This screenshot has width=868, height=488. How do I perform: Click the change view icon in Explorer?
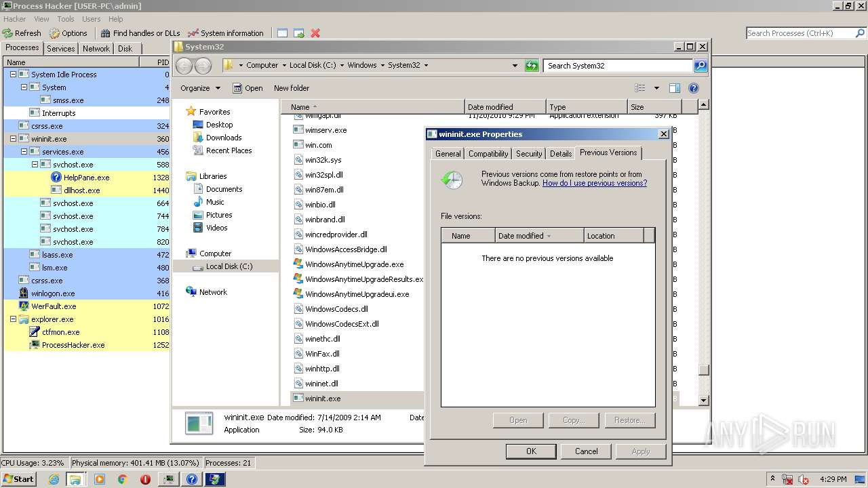coord(639,88)
